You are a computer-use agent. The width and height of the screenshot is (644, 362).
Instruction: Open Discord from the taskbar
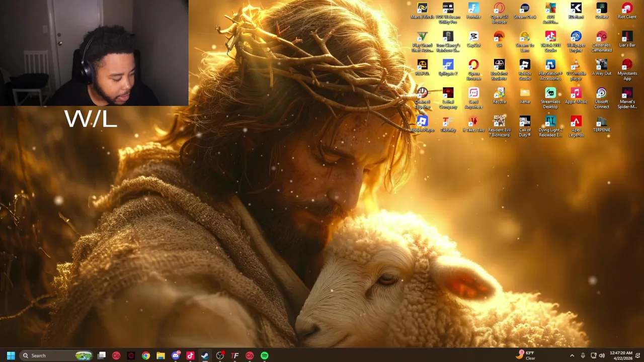(x=176, y=355)
